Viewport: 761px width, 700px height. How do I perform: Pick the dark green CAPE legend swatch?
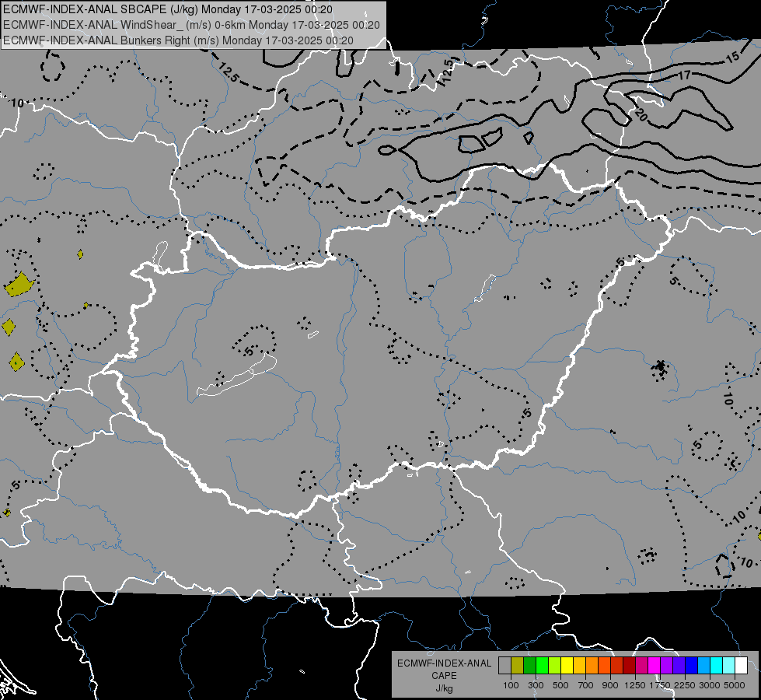click(529, 665)
